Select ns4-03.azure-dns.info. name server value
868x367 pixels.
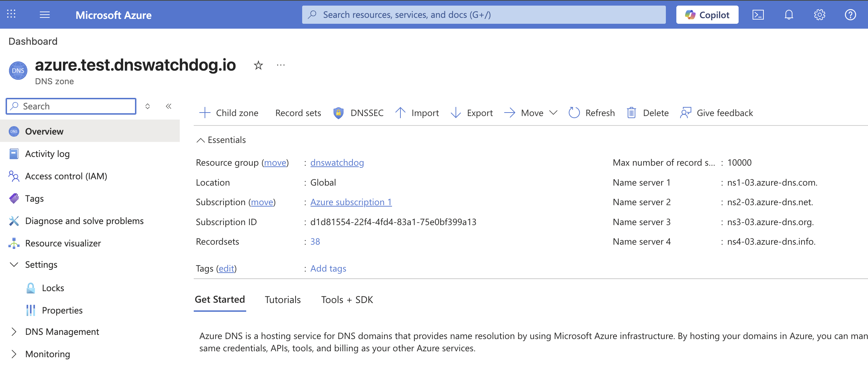click(x=771, y=242)
